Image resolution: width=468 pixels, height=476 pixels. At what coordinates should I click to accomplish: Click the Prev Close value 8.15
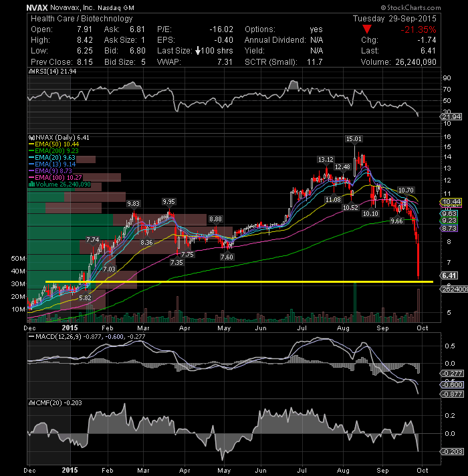(85, 62)
